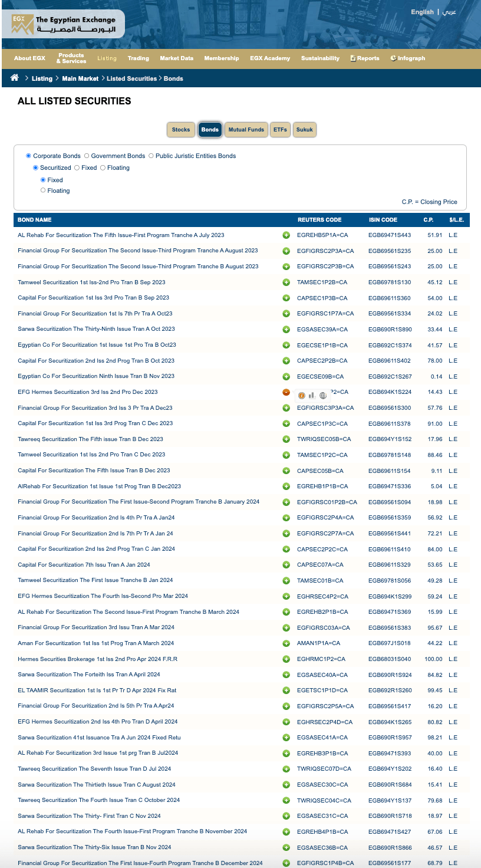Click green plus for EFG Hermes Fourth Iss-Second Pro Mar 2024
Viewport: 481px width, 868px height.
click(286, 596)
